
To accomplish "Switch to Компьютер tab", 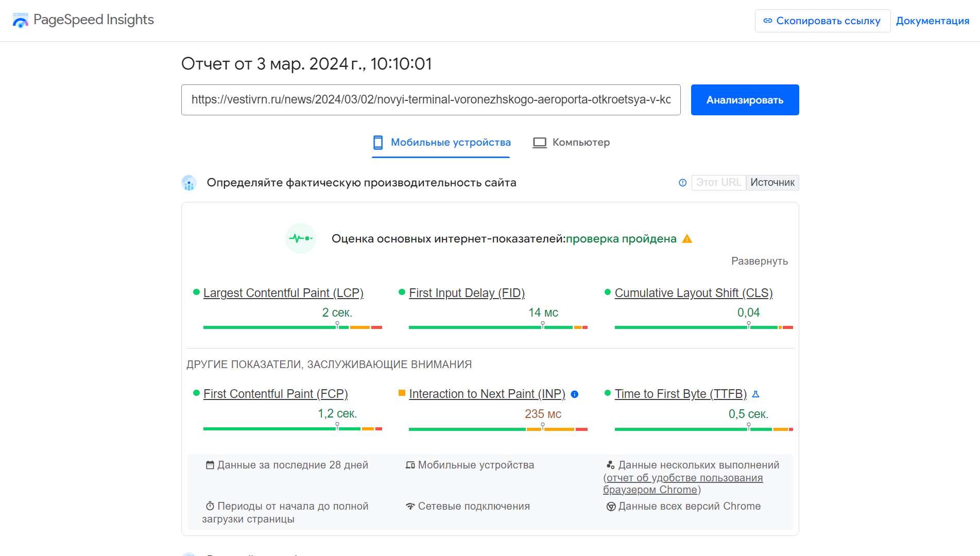I will pos(572,143).
